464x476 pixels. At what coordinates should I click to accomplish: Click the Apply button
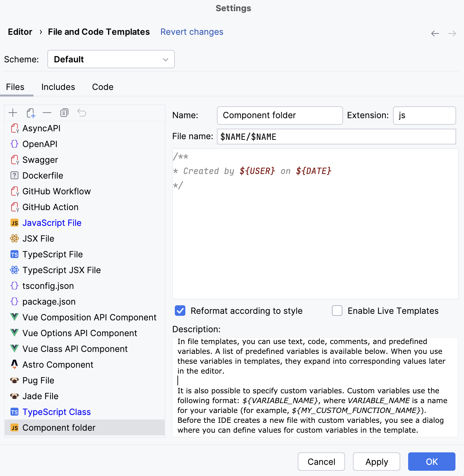pyautogui.click(x=376, y=462)
